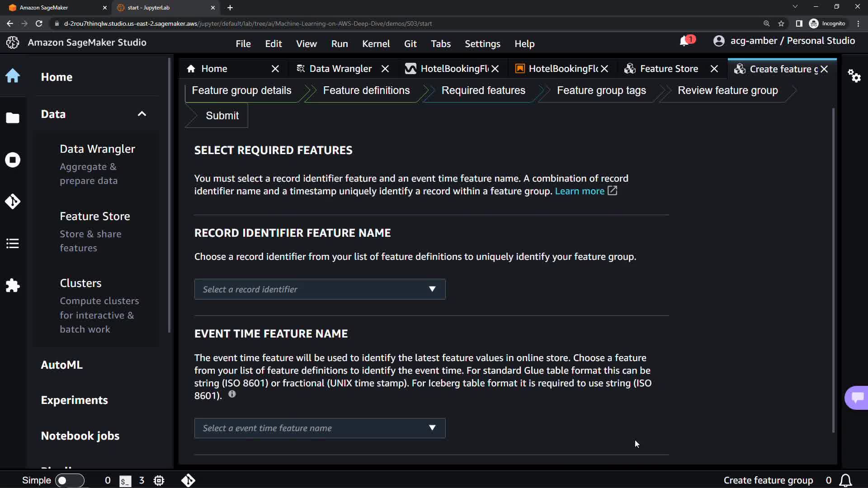This screenshot has height=488, width=868.
Task: Click the Learn more link
Action: tap(580, 191)
